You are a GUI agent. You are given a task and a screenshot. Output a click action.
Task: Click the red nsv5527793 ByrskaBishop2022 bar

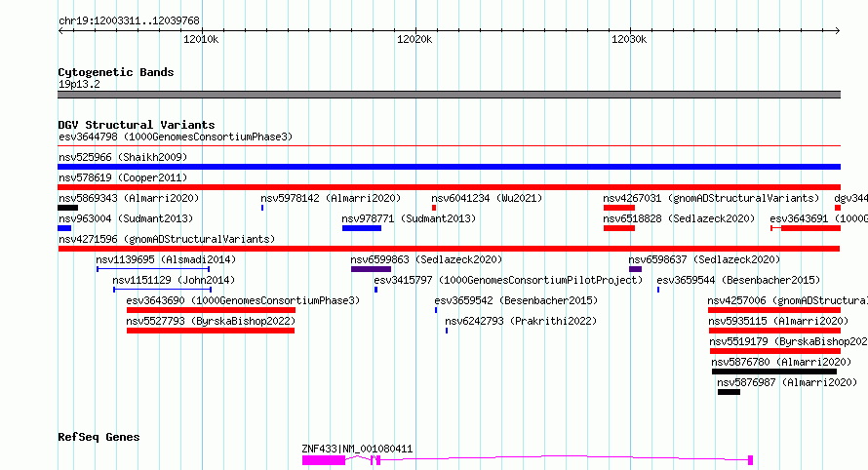click(211, 331)
